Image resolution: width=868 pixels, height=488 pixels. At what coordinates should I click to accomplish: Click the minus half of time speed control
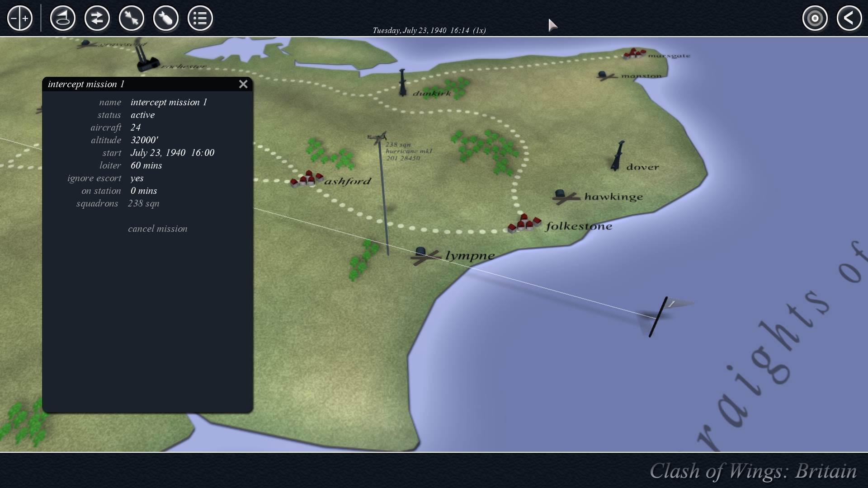14,19
